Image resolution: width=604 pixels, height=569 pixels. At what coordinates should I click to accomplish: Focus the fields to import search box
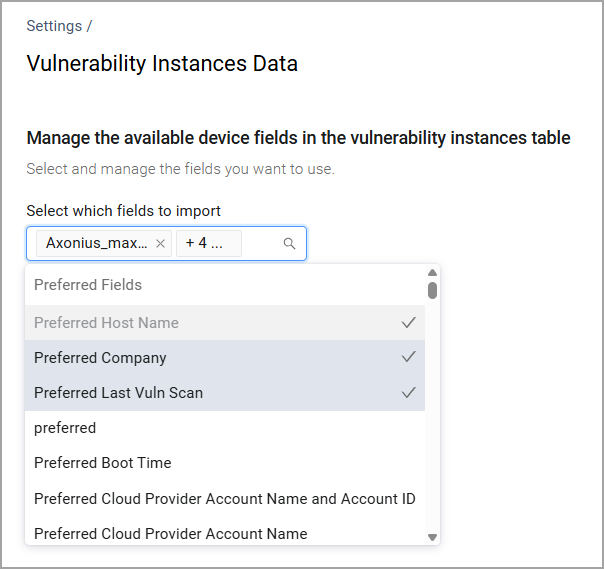pos(262,243)
